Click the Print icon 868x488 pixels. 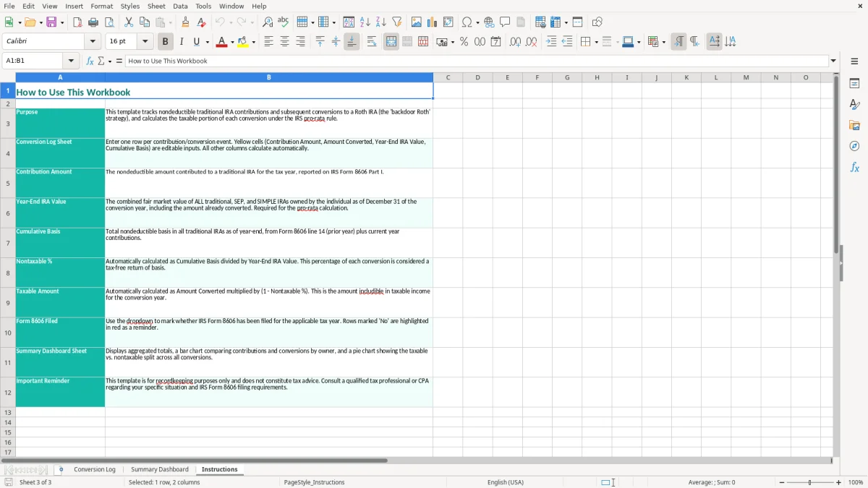pos(93,22)
